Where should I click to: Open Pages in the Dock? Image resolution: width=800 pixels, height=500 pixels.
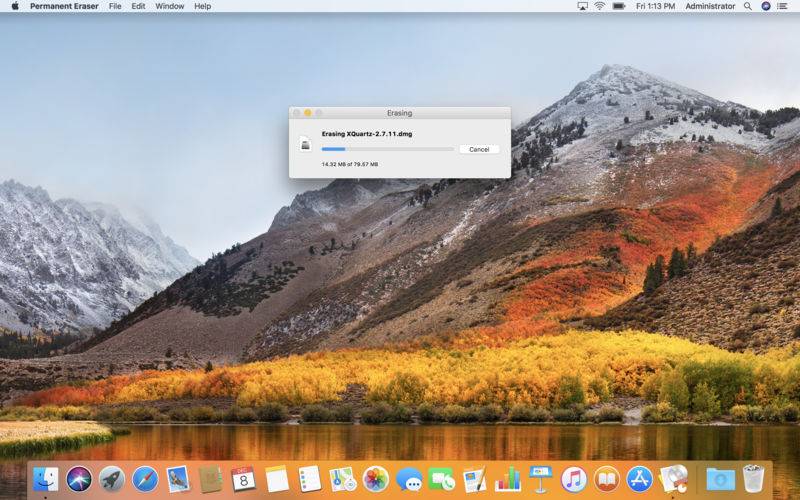475,480
